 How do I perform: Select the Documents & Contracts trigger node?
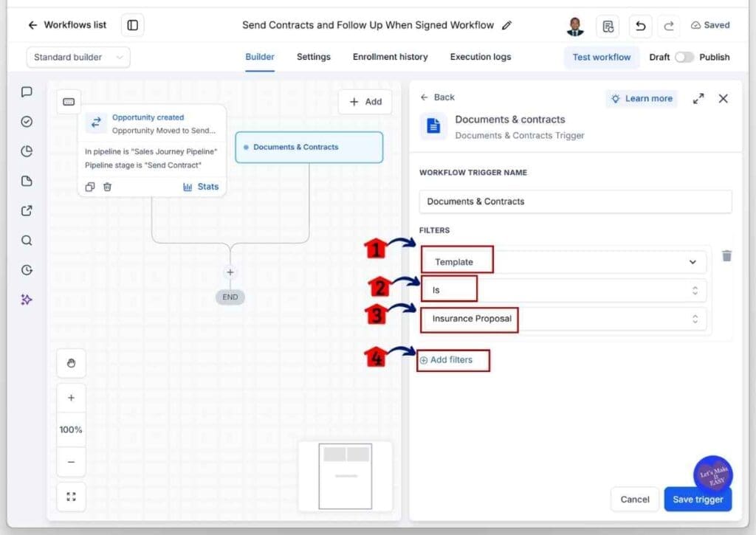309,147
